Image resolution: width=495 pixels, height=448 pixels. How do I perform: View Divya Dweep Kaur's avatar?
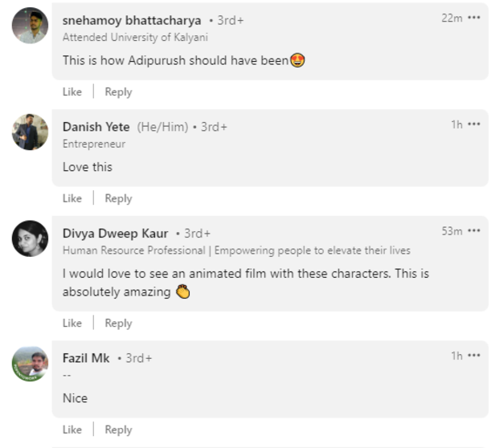[x=30, y=238]
